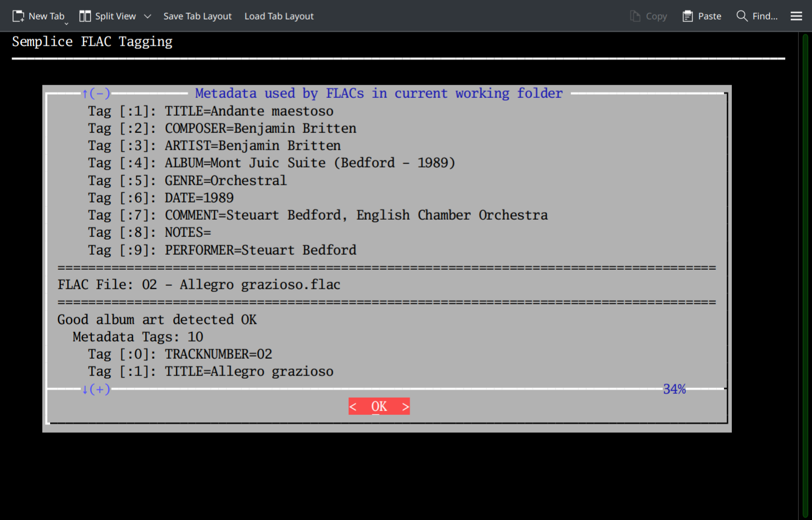Image resolution: width=812 pixels, height=520 pixels.
Task: Open the hamburger menu icon
Action: pos(795,16)
